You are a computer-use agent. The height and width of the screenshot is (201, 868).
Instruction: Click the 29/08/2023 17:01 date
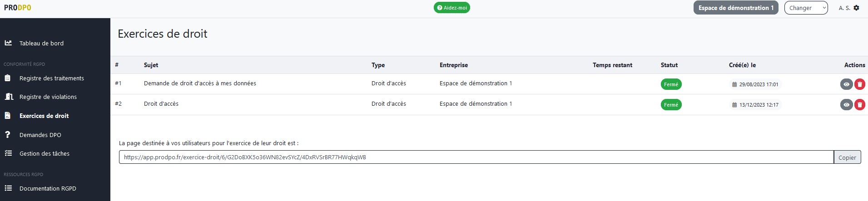[x=759, y=84]
